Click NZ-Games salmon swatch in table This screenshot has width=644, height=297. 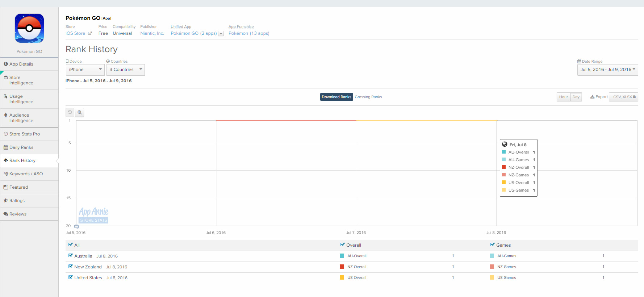coord(492,267)
